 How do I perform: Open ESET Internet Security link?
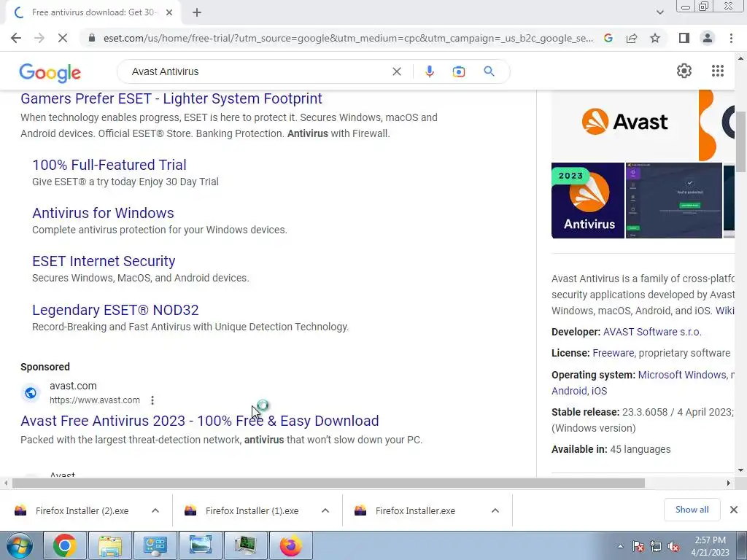104,261
